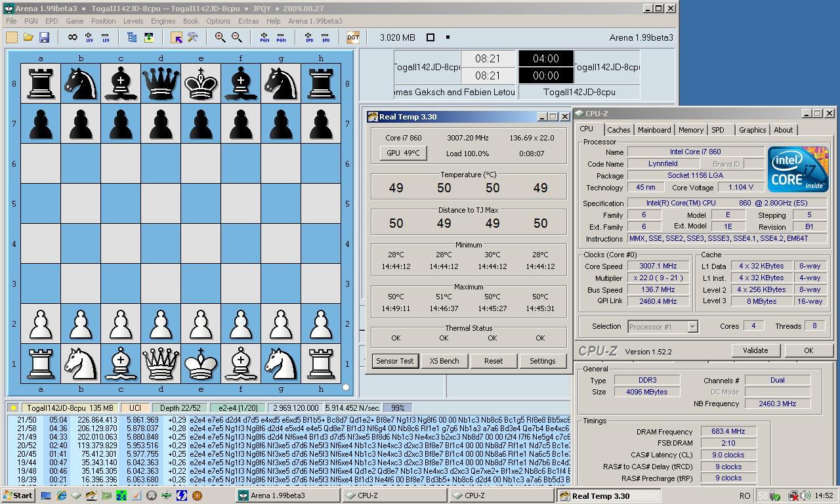The image size is (840, 504).
Task: Click the DGT board icon
Action: tap(353, 37)
